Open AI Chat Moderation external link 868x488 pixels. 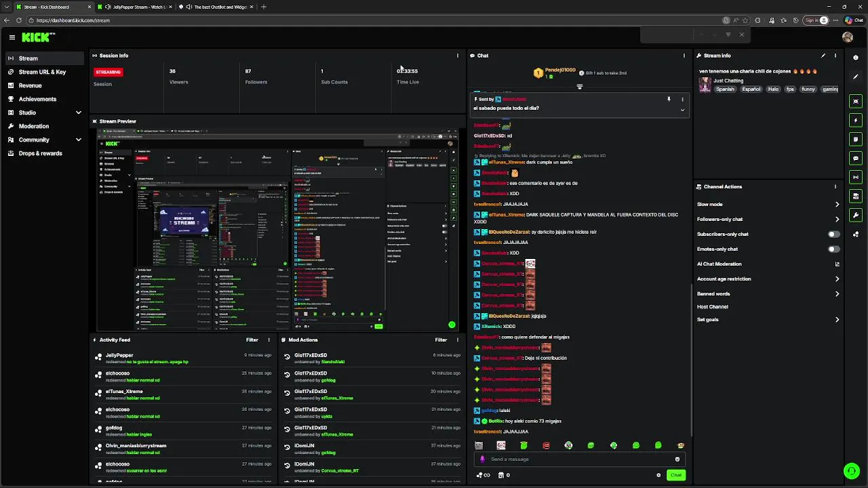[837, 264]
